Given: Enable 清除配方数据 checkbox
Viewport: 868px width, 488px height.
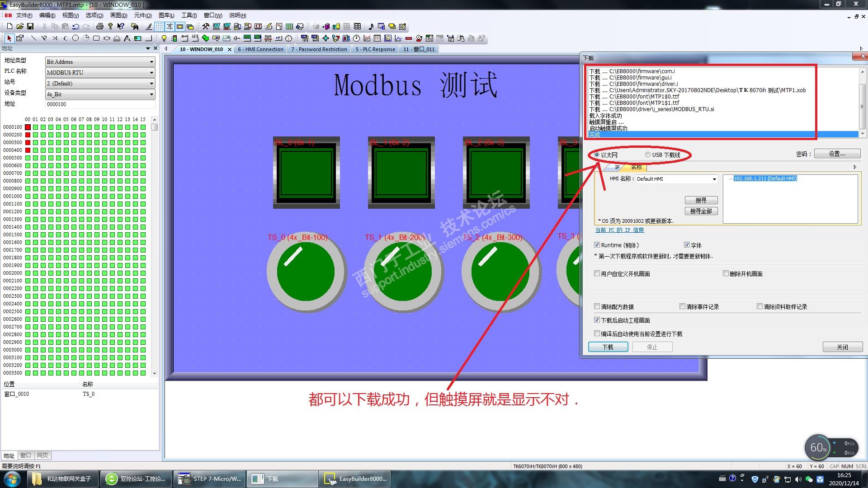Looking at the screenshot, I should pos(597,306).
